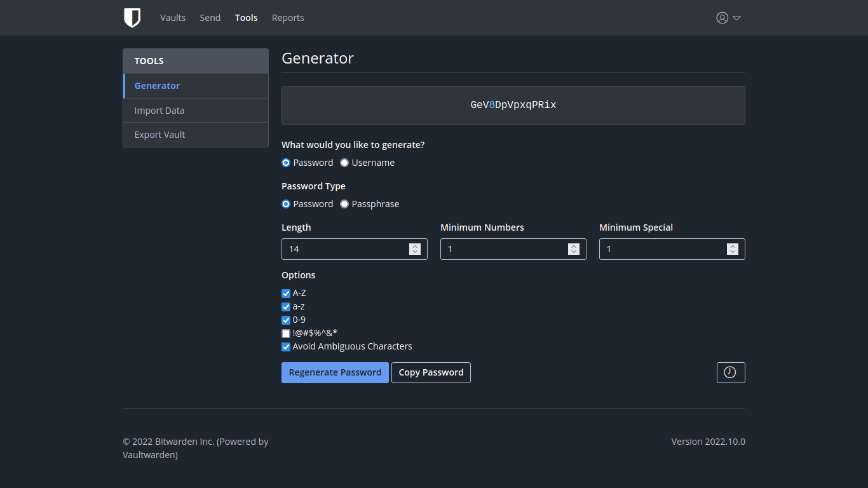Click the Length input field
The height and width of the screenshot is (488, 868).
point(343,249)
